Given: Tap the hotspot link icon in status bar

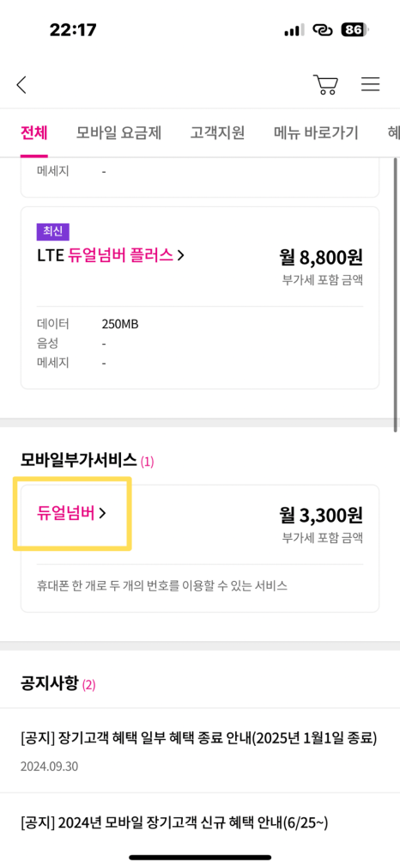Looking at the screenshot, I should click(x=323, y=30).
